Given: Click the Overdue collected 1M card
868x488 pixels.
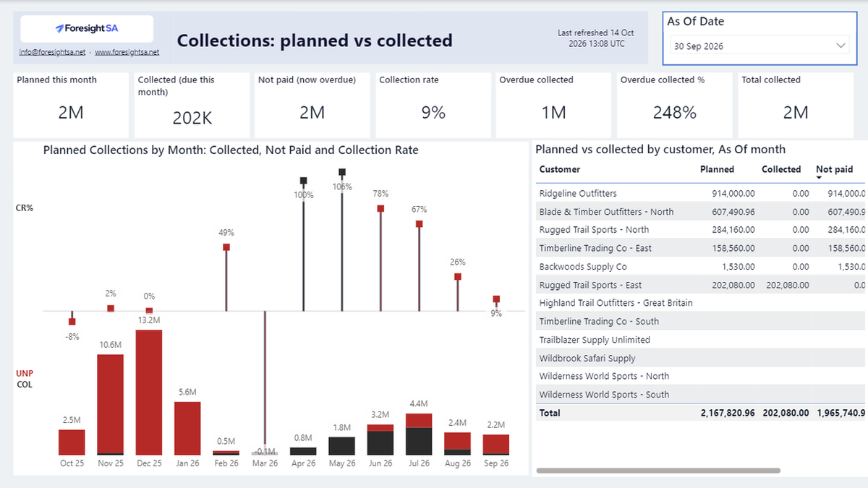Looking at the screenshot, I should [553, 105].
